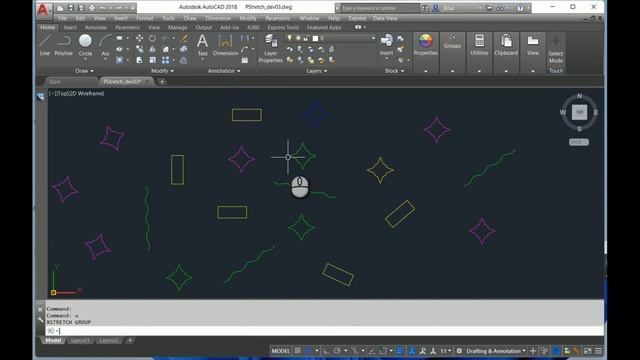
Task: Click the viewport label Top 2D Wireframe
Action: 76,93
